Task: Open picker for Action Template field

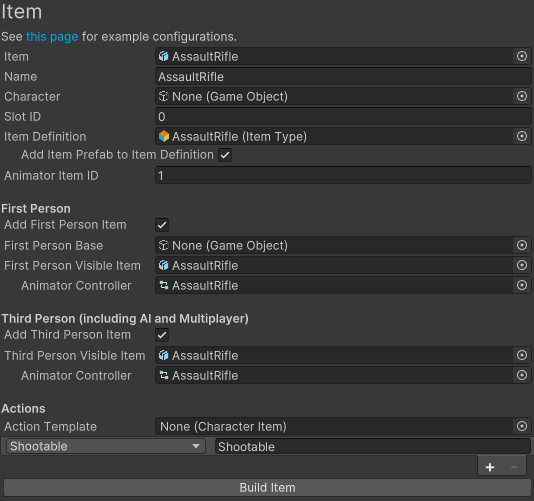Action: coord(522,426)
